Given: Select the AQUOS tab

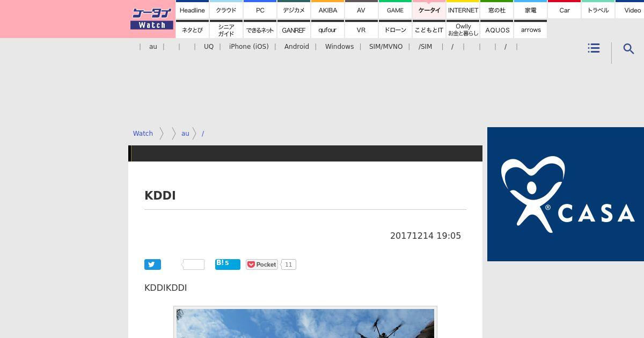Looking at the screenshot, I should click(x=496, y=30).
